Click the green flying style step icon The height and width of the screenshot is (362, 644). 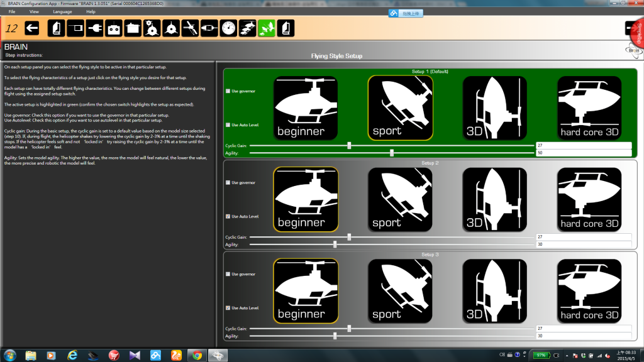click(x=267, y=28)
